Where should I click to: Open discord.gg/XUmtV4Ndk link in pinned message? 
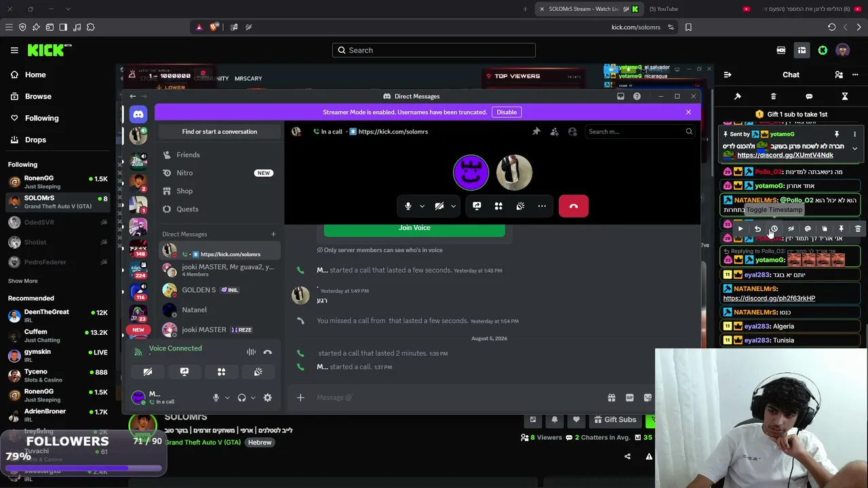(x=785, y=155)
